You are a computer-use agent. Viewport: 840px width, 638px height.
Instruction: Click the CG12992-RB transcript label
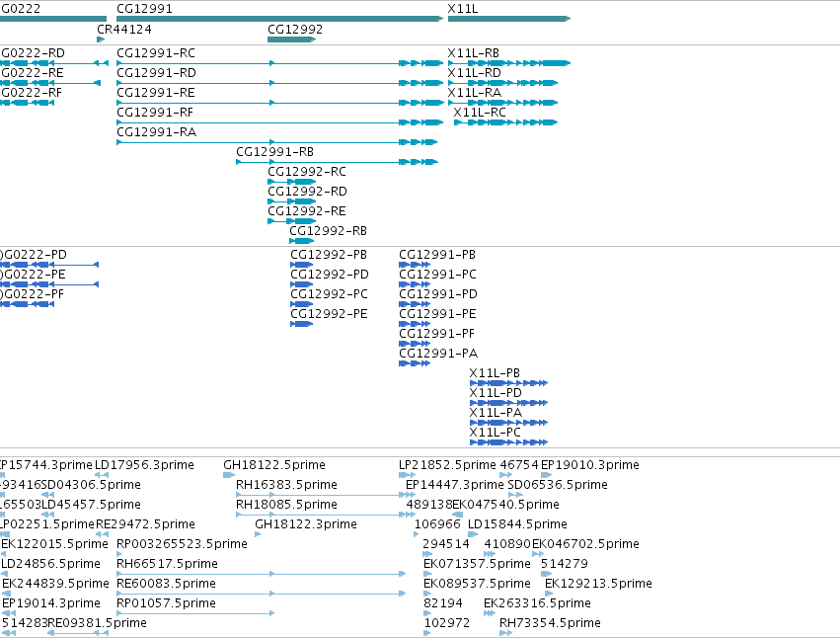coord(329,232)
